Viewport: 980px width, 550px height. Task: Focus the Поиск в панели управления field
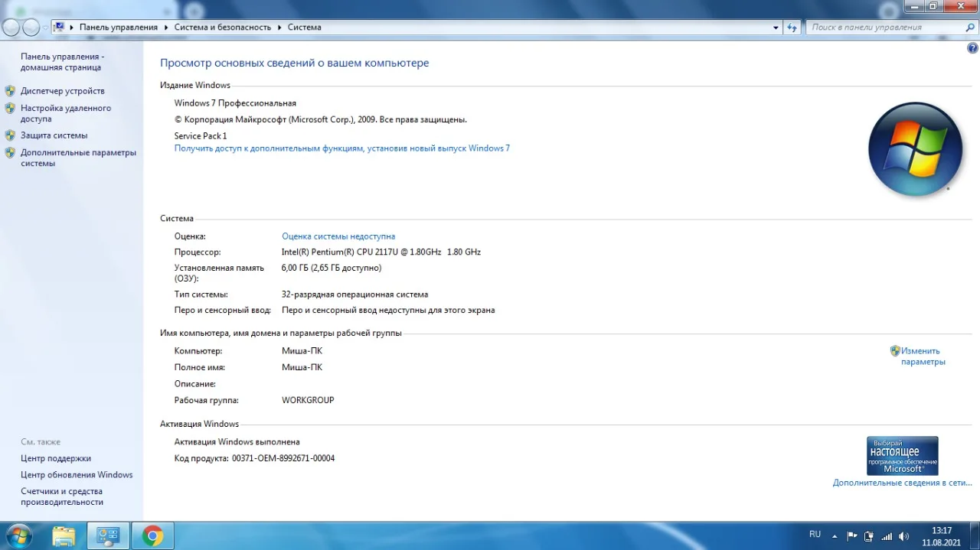pos(884,28)
